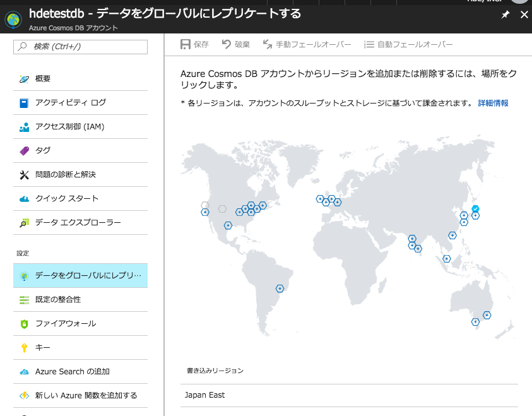Click 手動フェールオーバー in toolbar

point(307,44)
